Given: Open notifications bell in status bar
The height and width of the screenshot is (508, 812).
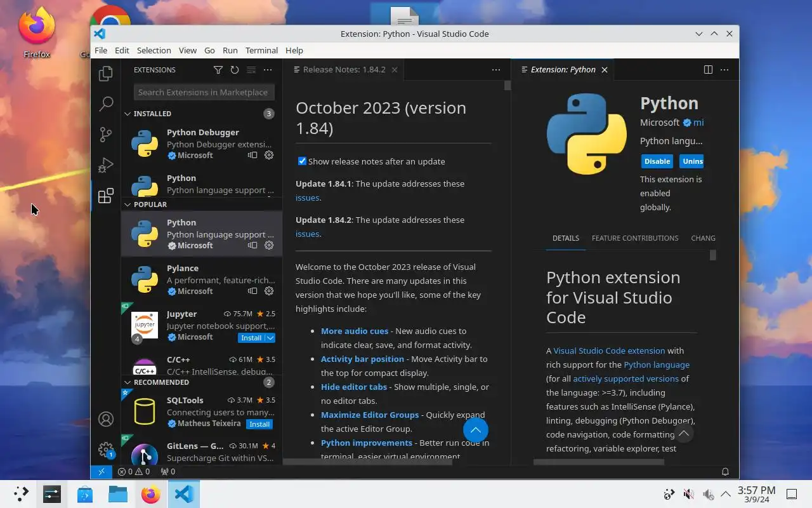Looking at the screenshot, I should [725, 472].
